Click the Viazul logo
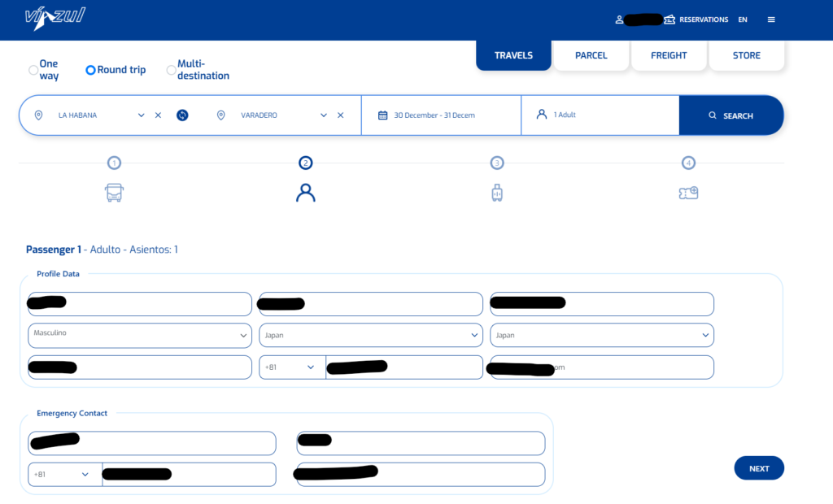Screen dimensions: 833x504 (x=55, y=18)
